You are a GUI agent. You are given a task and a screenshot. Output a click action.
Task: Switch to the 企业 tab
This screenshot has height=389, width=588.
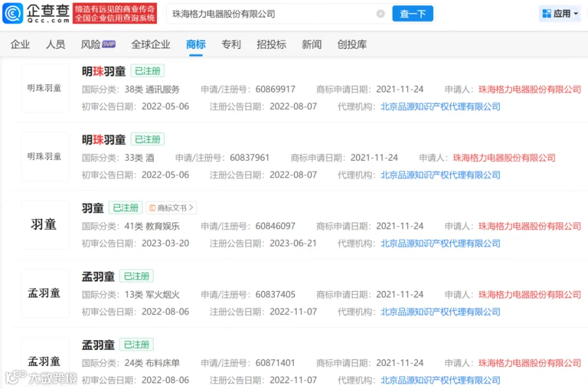point(20,44)
